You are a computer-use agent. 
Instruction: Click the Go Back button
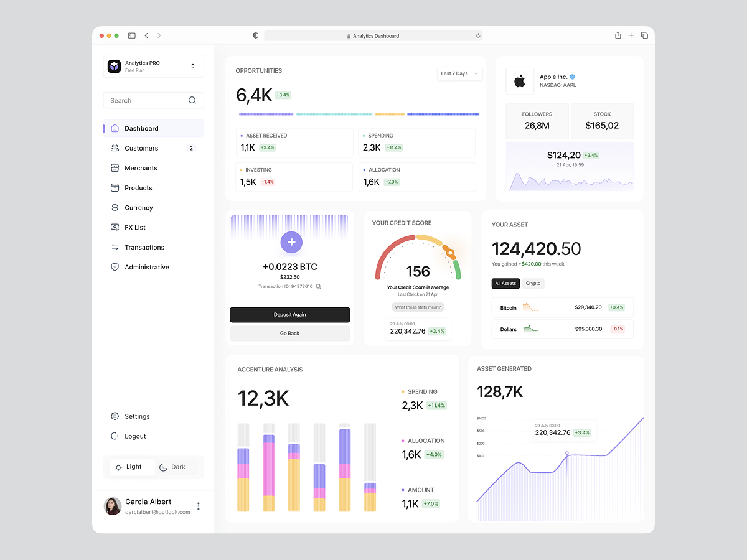(289, 334)
